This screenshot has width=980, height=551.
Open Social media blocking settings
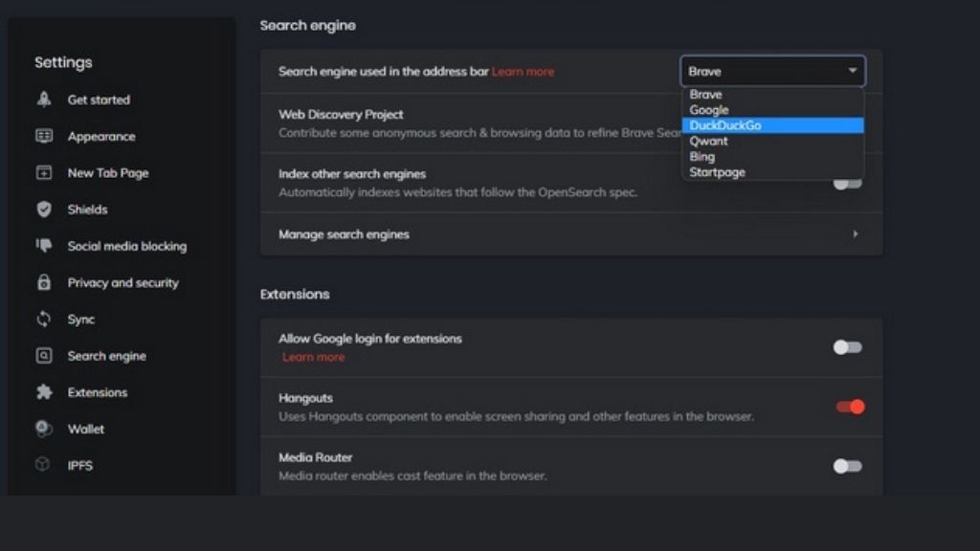[127, 246]
